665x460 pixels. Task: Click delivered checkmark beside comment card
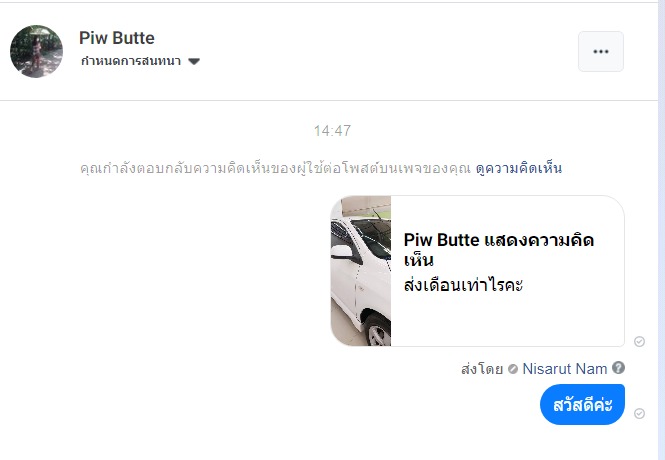(x=640, y=341)
